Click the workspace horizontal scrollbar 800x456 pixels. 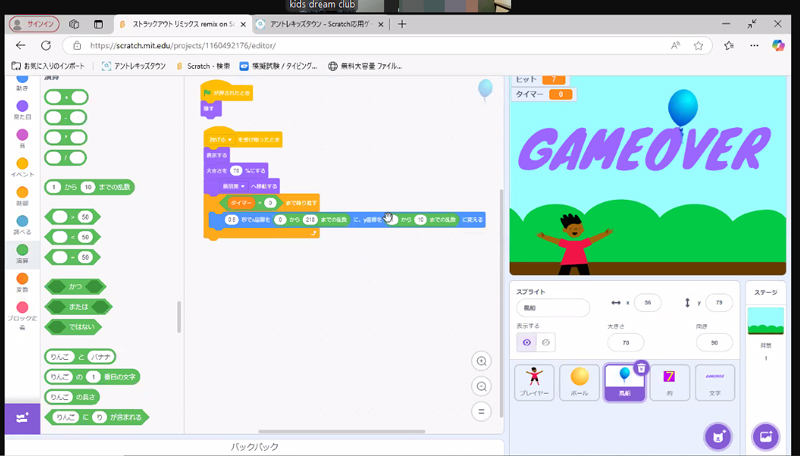(342, 432)
